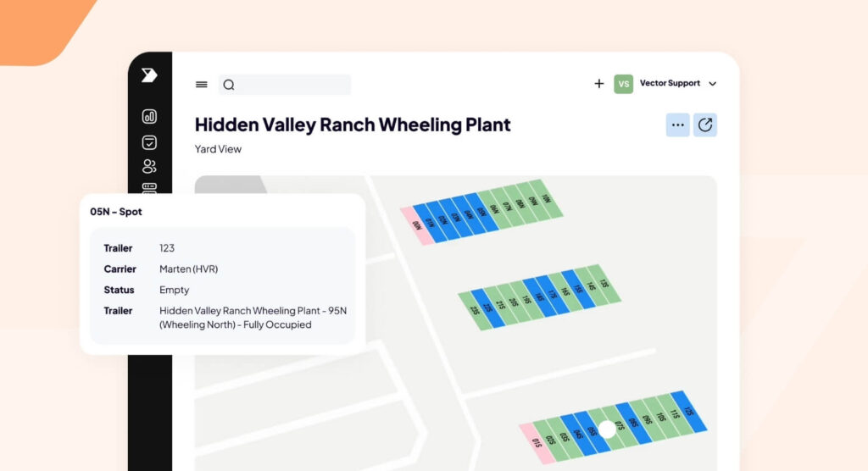Toggle the hamburger menu icon
Viewport: 868px width, 471px height.
202,85
